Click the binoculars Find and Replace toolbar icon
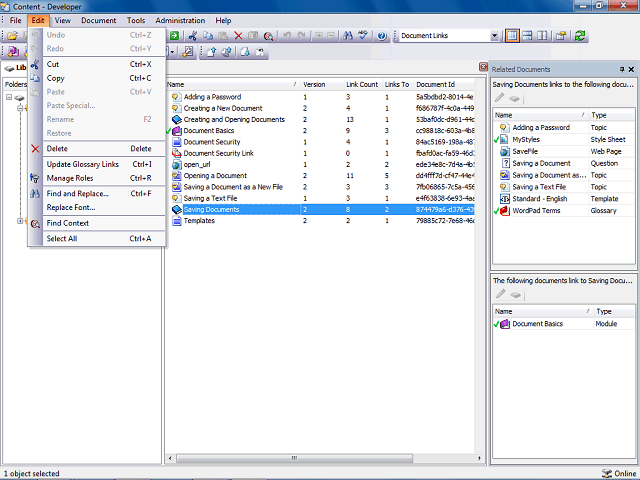Image resolution: width=640 pixels, height=480 pixels. pyautogui.click(x=348, y=36)
